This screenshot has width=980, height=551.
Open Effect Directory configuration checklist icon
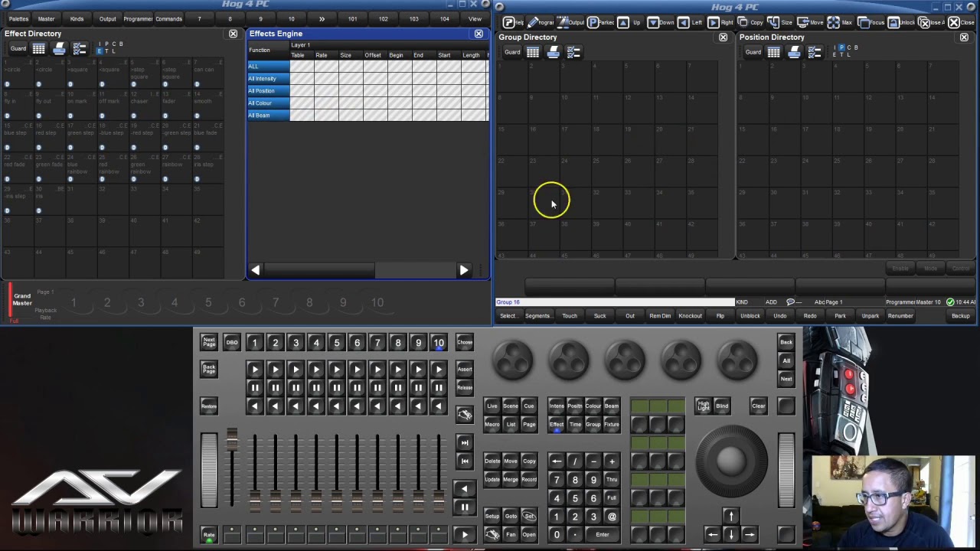tap(80, 49)
